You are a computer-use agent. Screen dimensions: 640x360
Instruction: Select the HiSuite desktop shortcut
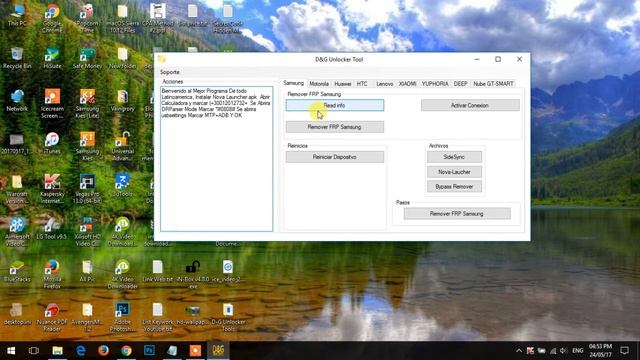coord(52,58)
